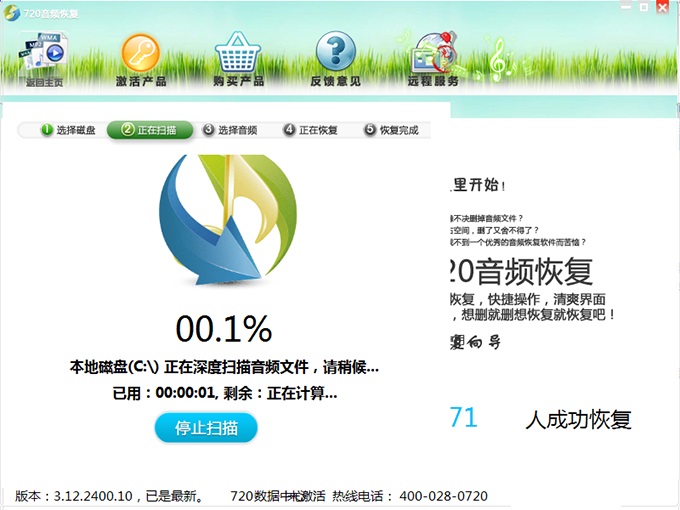
Task: Open 反馈意见 question mark icon
Action: click(x=335, y=57)
